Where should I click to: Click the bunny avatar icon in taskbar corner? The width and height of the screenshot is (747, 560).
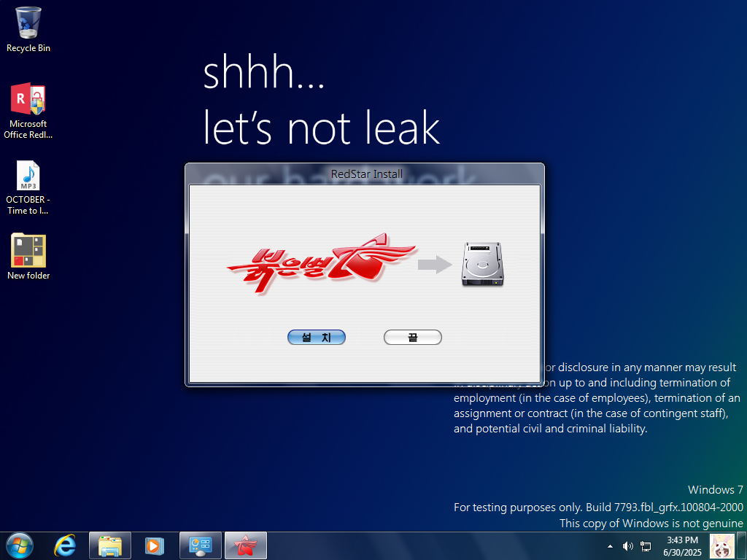point(721,546)
